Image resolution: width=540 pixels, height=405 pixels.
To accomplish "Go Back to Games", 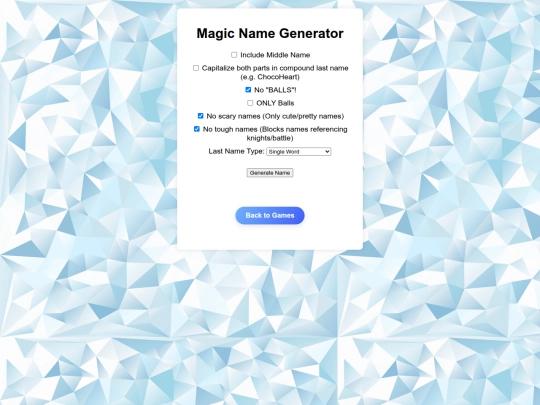I will (270, 216).
